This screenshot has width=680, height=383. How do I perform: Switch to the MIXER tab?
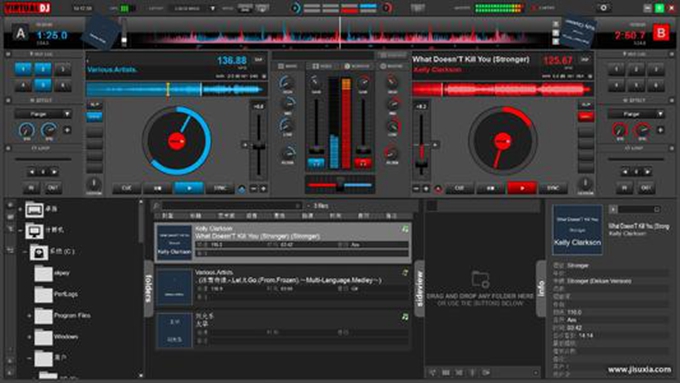[288, 66]
